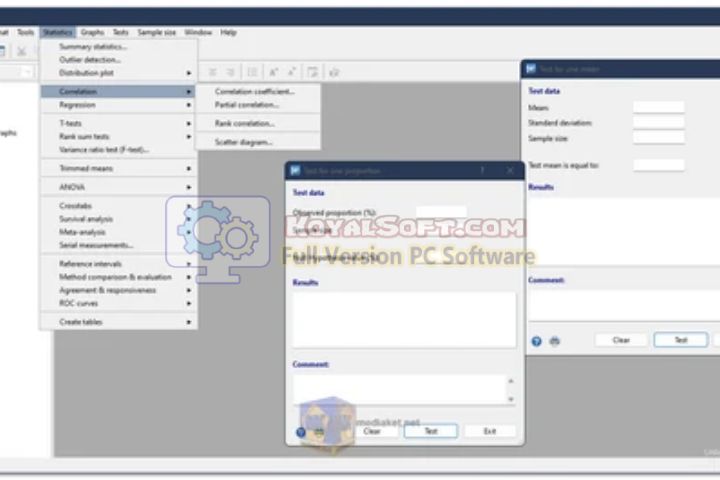
Task: Click the up arrow of the Comment scrollbar
Action: tap(511, 381)
